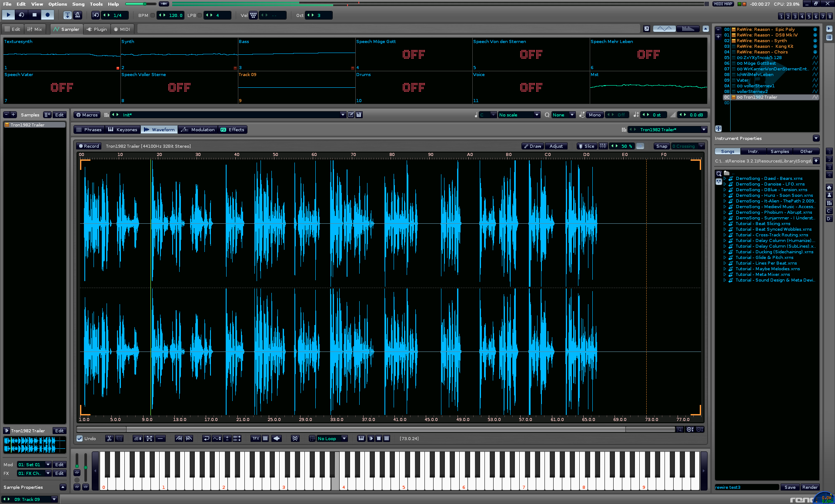
Task: Open the None quantize dropdown
Action: [563, 115]
